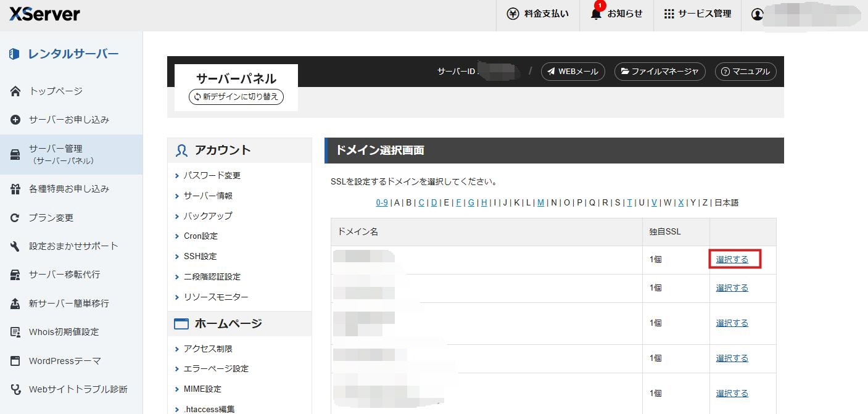Filter domains by letter V

click(x=654, y=203)
